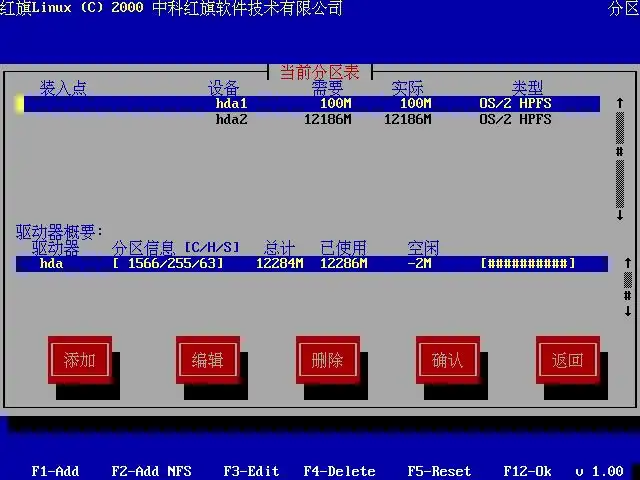Click the hda usage bar [##########]
The image size is (640, 480).
pyautogui.click(x=528, y=264)
